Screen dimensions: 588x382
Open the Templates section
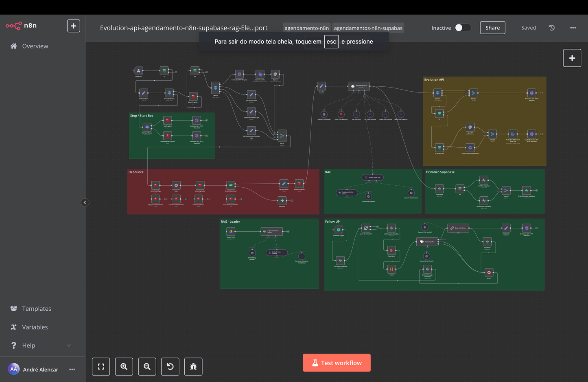[x=37, y=309]
